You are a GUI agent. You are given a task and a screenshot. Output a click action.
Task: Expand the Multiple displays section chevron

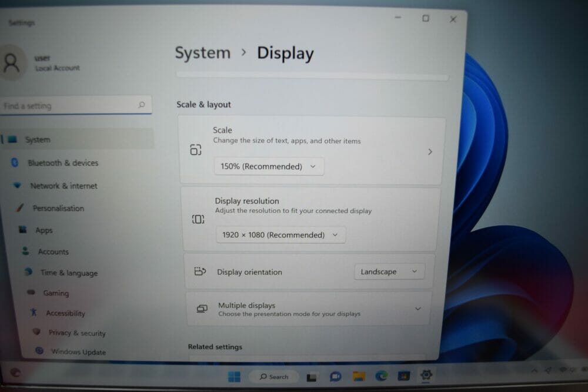coord(417,309)
